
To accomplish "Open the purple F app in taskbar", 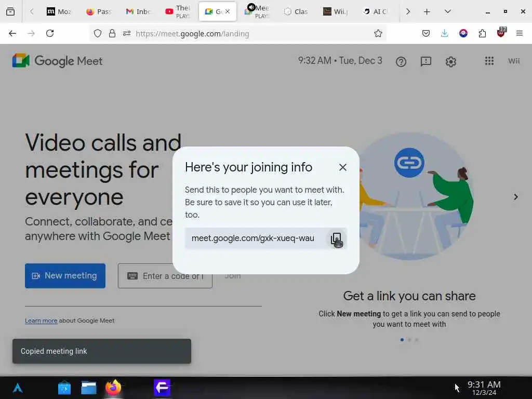I will 162,388.
